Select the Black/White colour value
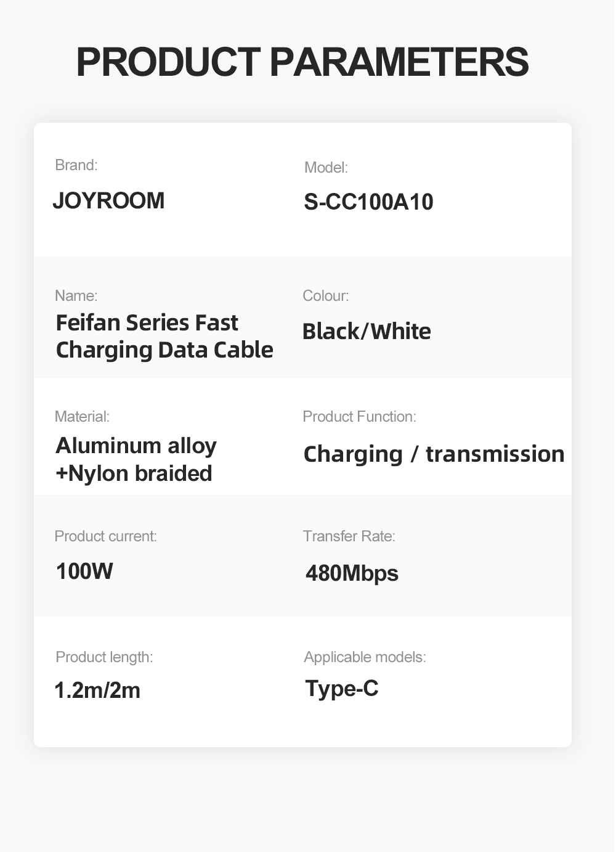 point(367,332)
